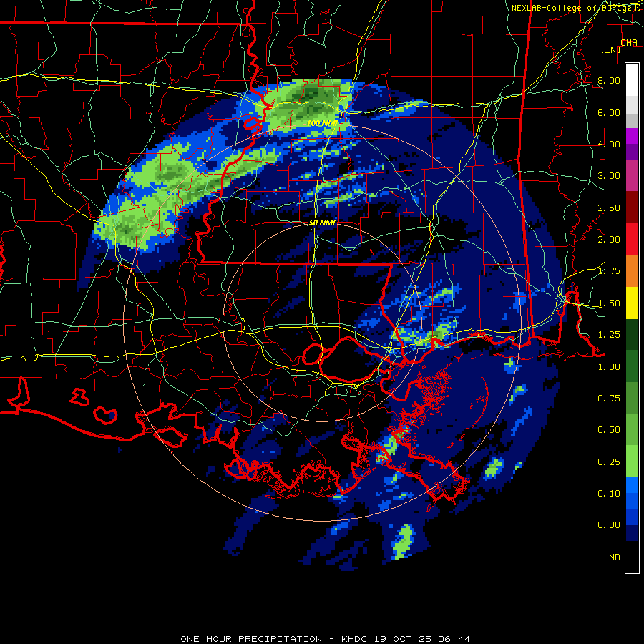The height and width of the screenshot is (644, 644).
Task: Pick the light blue swatch at 0.10
Action: click(632, 485)
